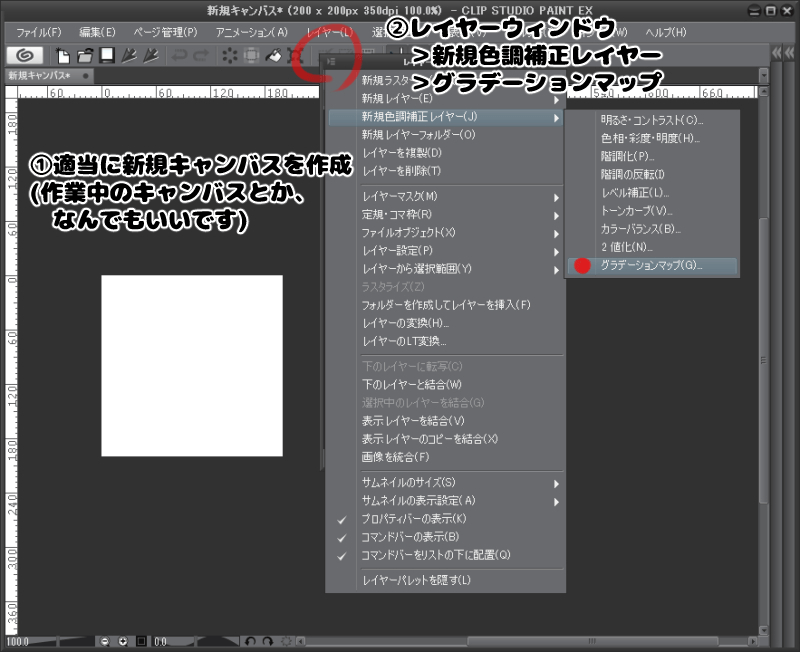The width and height of the screenshot is (800, 652).
Task: Click the zoom percentage field showing 100.0
Action: coord(18,641)
